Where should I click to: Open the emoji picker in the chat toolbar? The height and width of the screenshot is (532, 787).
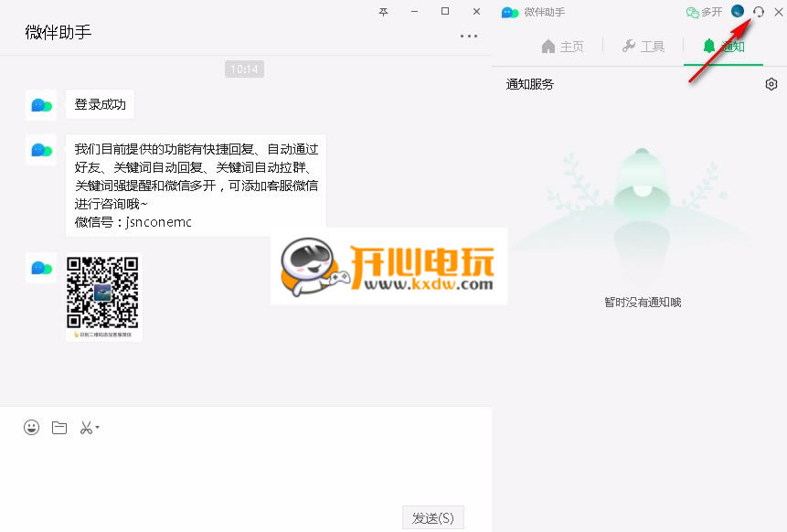tap(31, 427)
